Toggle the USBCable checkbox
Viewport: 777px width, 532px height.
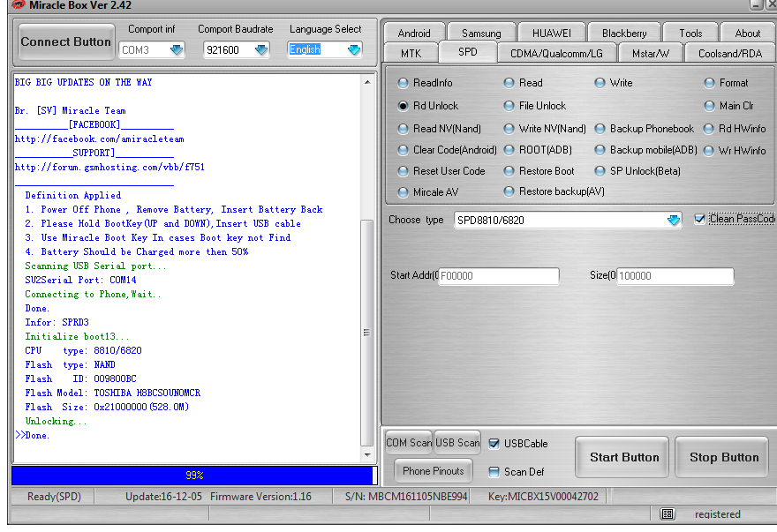[494, 444]
